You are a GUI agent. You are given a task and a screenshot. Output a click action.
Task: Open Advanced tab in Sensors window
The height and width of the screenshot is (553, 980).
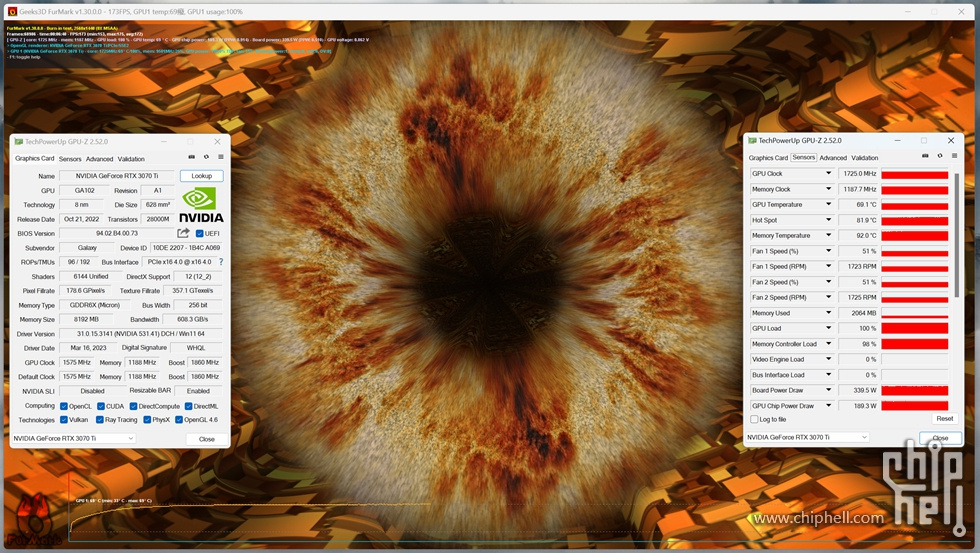833,157
